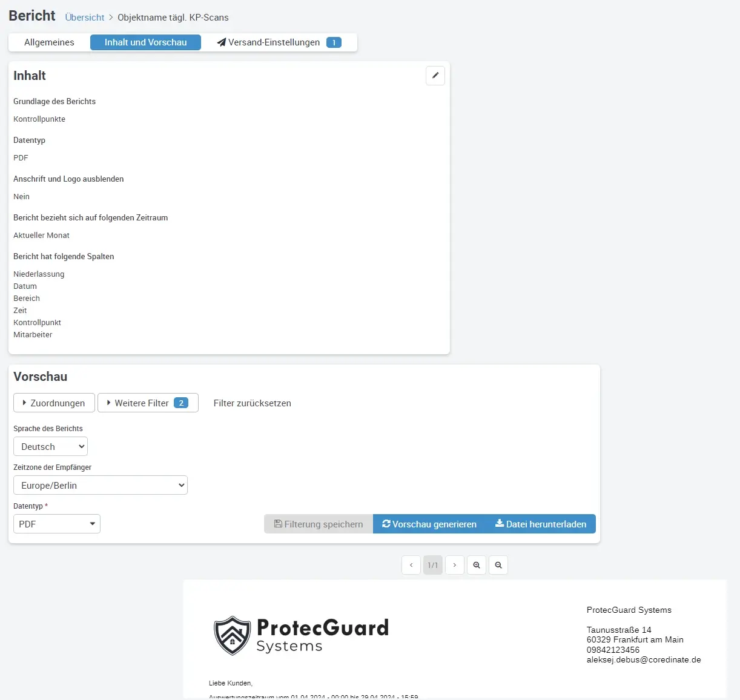Open the Versand-Einstellungen tab

(279, 42)
